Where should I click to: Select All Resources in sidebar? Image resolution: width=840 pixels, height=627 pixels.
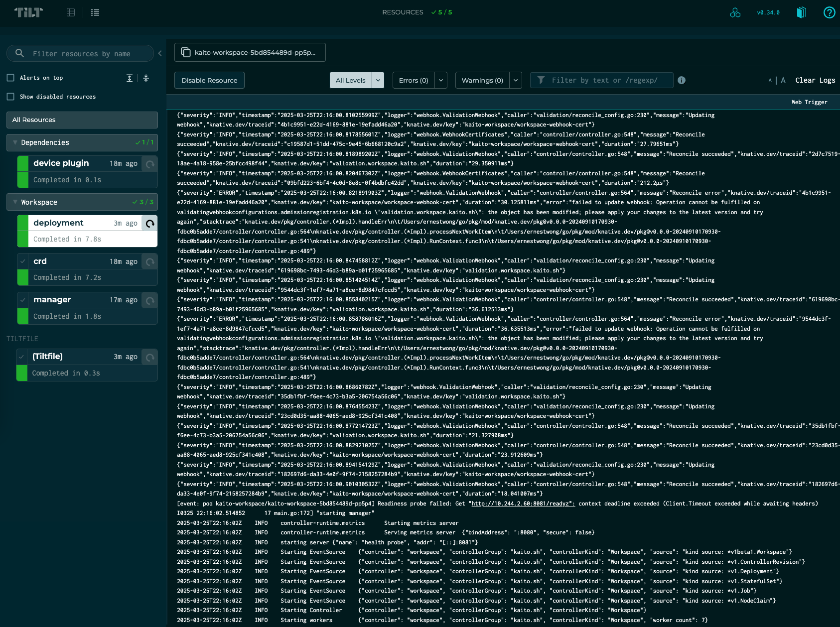click(82, 120)
